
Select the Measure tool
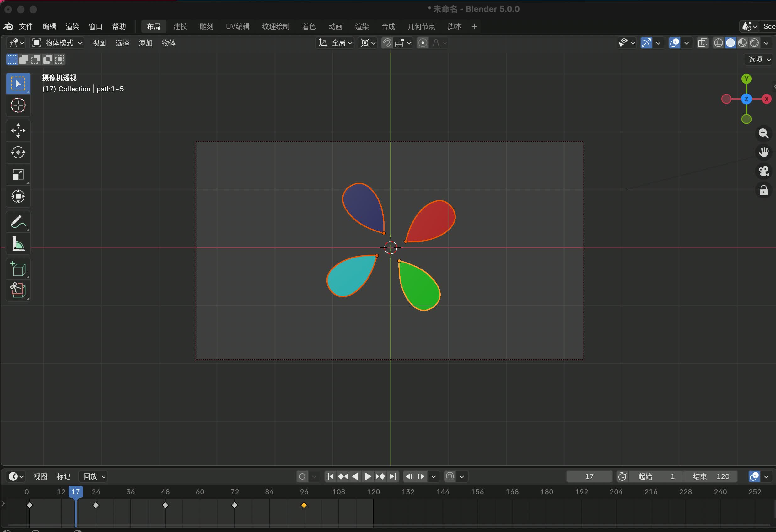(x=18, y=244)
